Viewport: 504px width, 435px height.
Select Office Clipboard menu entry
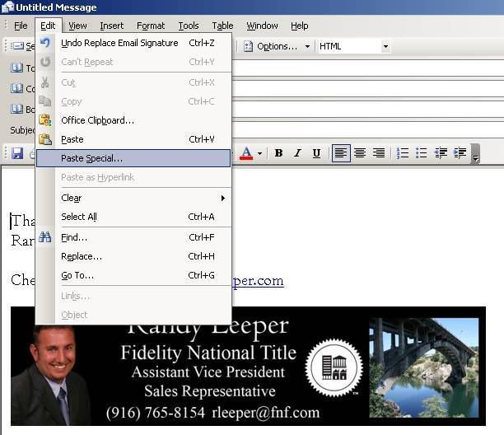point(97,120)
